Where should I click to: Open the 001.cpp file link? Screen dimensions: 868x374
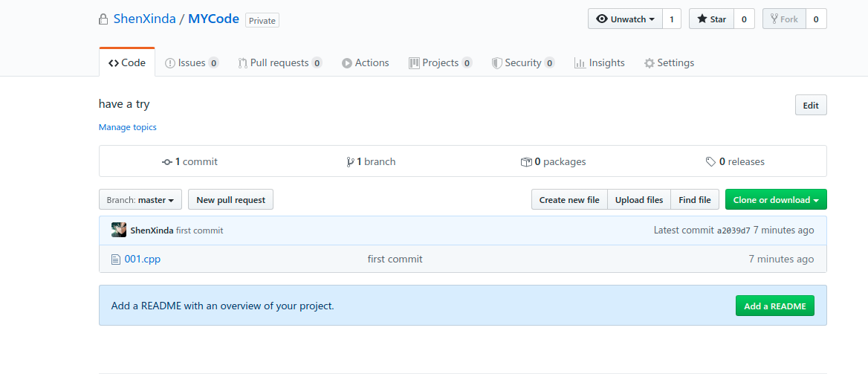(x=143, y=259)
